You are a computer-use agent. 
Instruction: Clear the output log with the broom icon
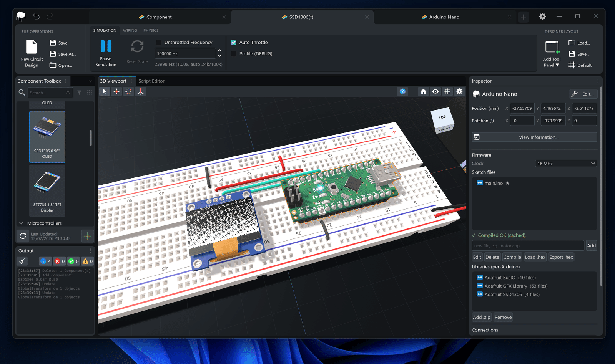pyautogui.click(x=22, y=261)
